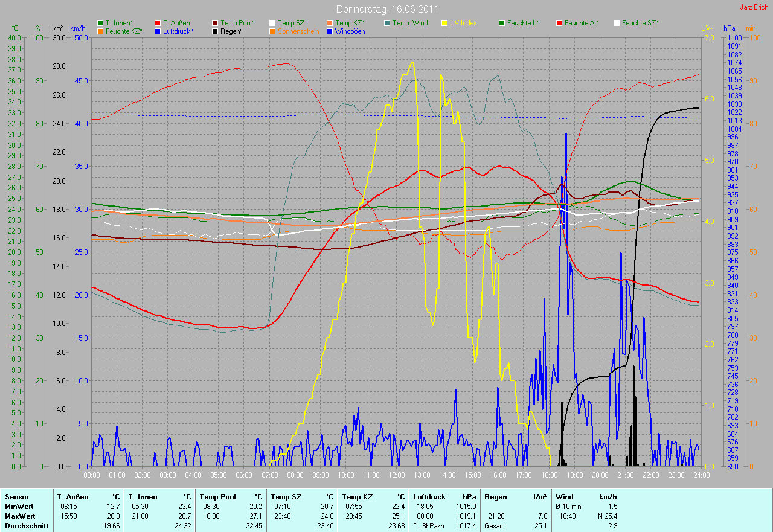Click the wind maximum time '18:40'

566,516
